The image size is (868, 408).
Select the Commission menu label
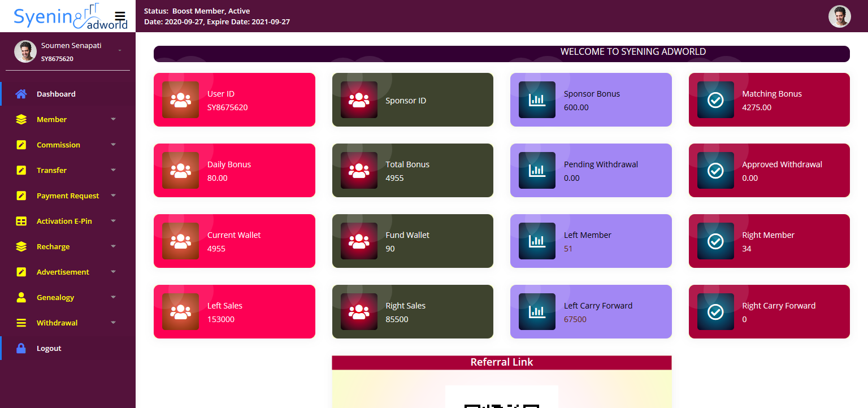58,145
